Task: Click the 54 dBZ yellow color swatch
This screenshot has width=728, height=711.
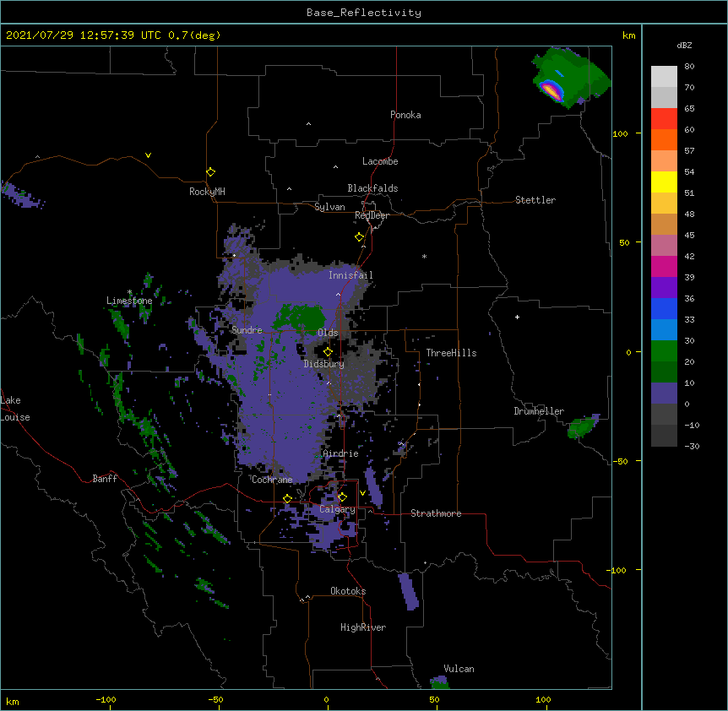Action: 664,182
